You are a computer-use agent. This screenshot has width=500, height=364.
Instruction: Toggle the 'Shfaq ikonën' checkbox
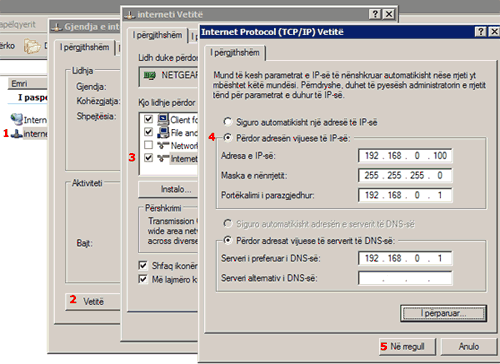(x=143, y=265)
